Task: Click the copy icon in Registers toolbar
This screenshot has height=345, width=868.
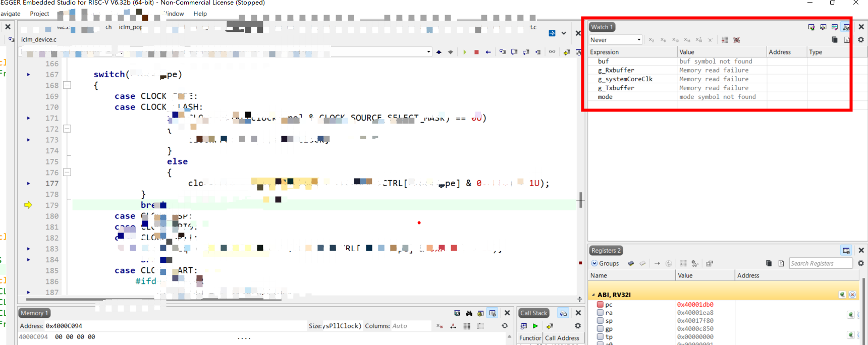Action: (769, 263)
